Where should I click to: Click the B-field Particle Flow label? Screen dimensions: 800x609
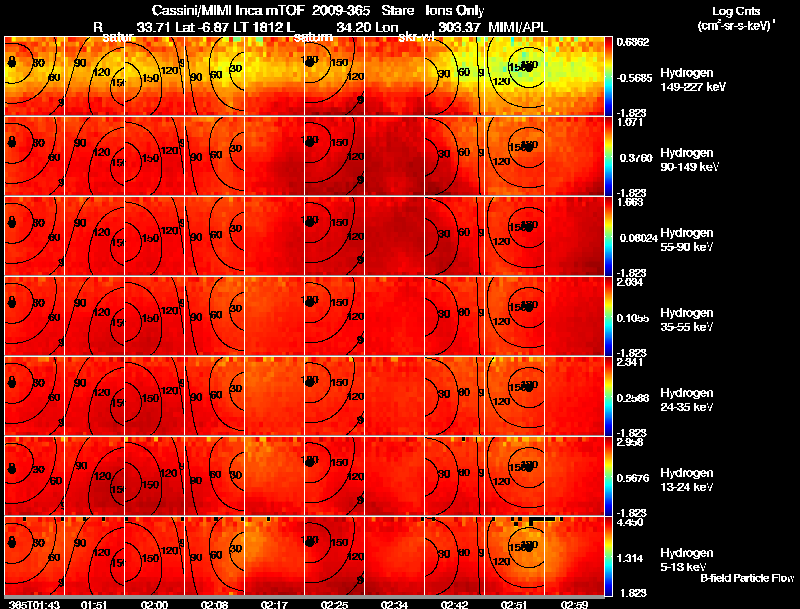pos(747,578)
